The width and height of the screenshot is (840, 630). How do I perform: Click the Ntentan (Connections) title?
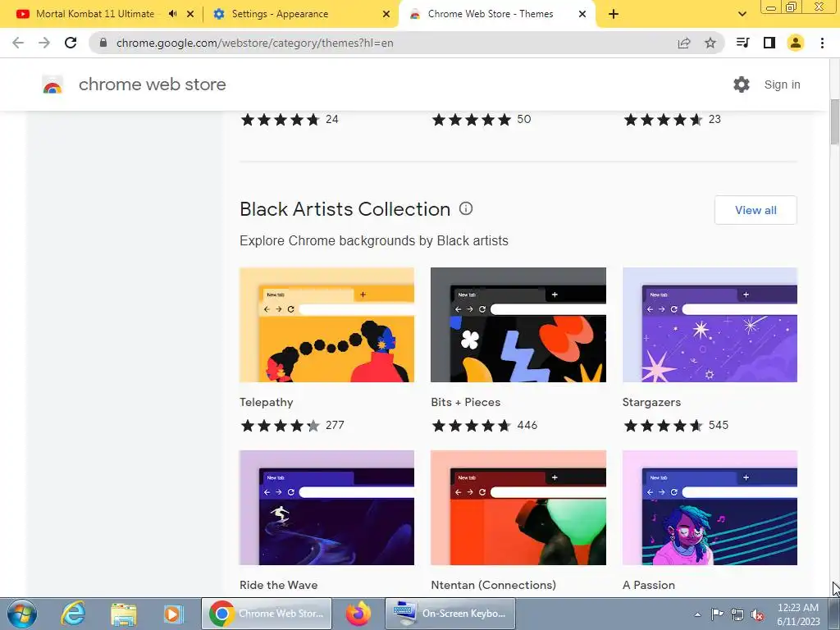coord(493,585)
